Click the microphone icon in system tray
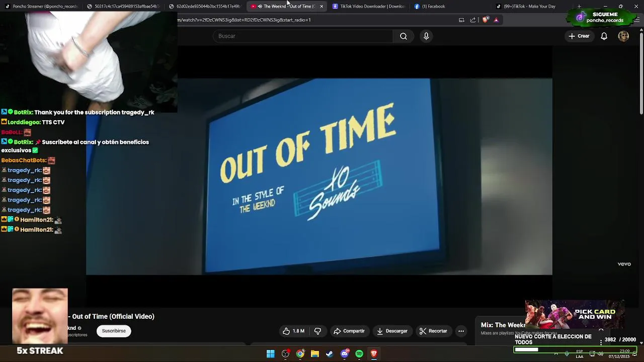This screenshot has height=362, width=644. tap(567, 354)
